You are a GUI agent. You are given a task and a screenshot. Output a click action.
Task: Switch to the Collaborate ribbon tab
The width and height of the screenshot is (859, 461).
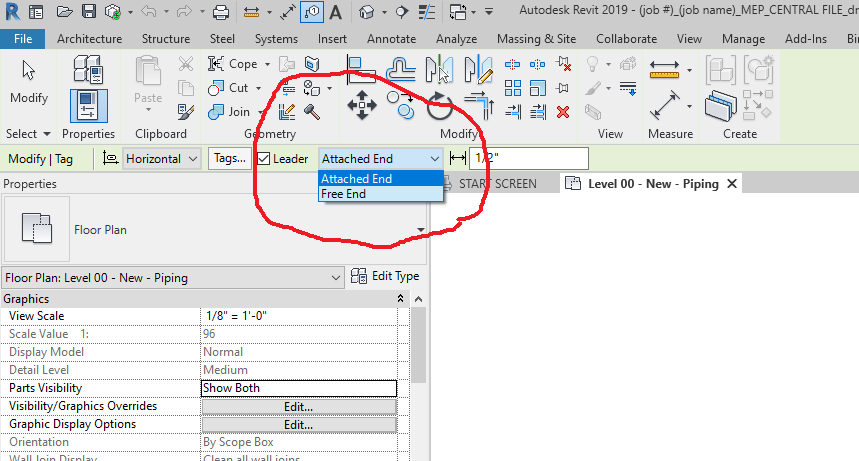pyautogui.click(x=627, y=39)
